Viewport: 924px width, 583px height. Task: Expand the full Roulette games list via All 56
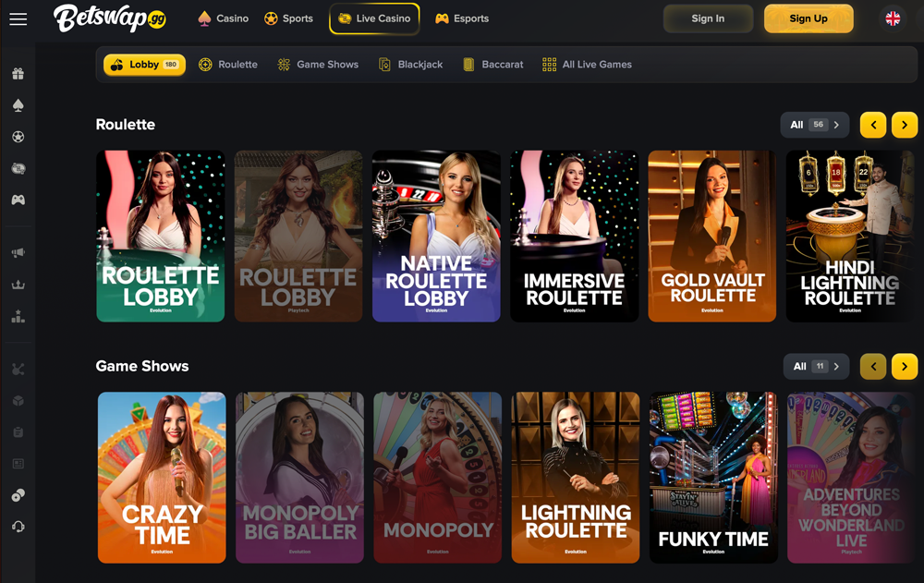click(814, 124)
